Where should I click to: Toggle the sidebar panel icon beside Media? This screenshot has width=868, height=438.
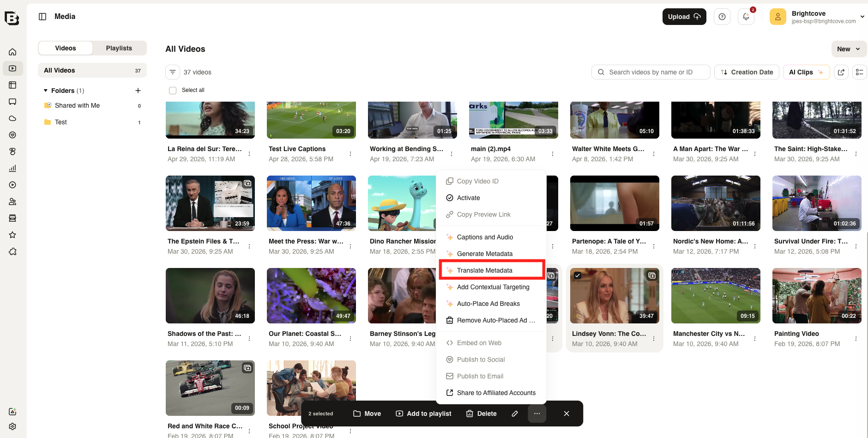click(42, 17)
